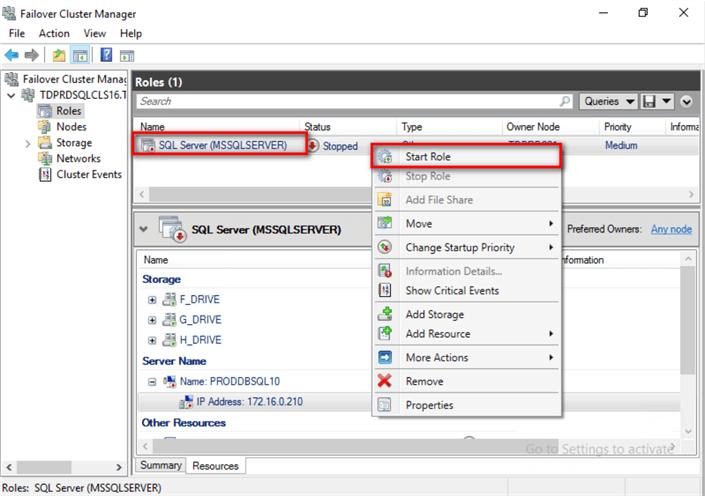
Task: Click the Start Role gear icon
Action: 385,156
